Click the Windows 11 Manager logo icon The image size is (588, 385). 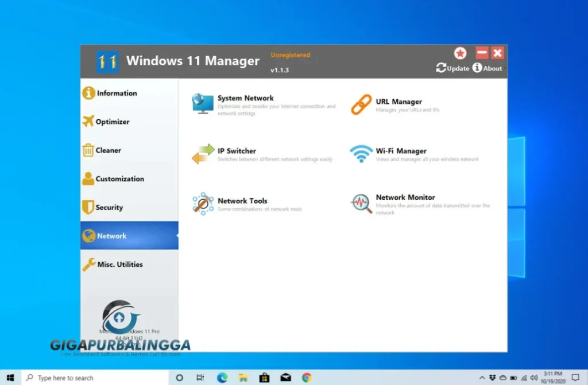107,60
